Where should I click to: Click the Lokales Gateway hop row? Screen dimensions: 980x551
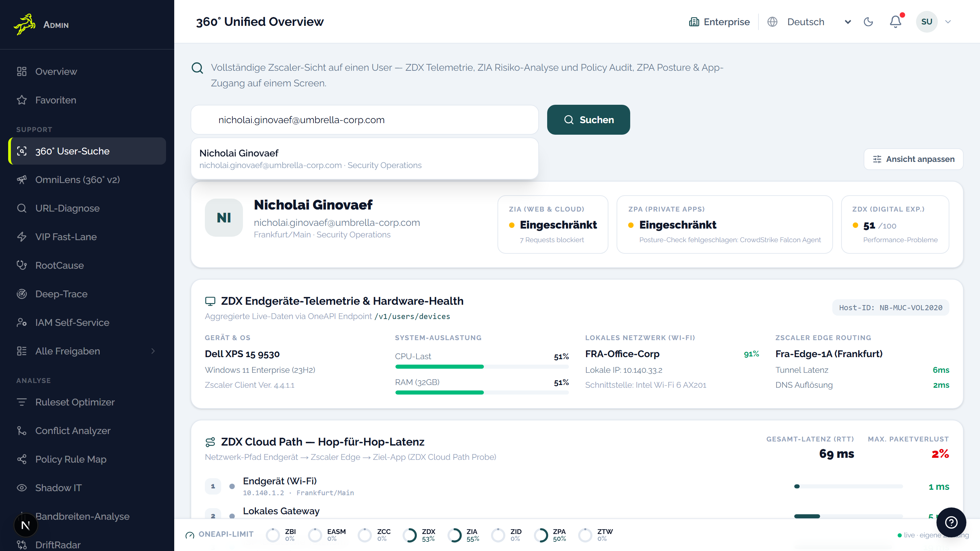point(577,512)
